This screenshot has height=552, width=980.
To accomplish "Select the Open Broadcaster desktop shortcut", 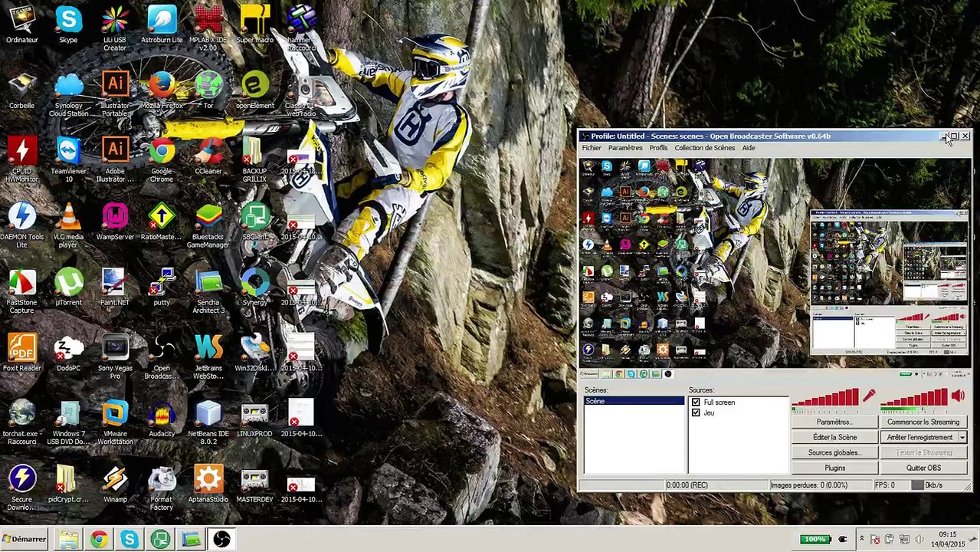I will [x=162, y=357].
